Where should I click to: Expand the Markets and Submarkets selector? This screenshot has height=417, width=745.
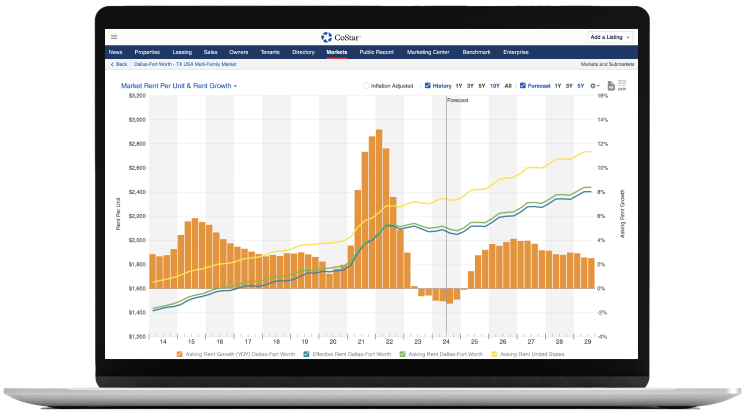[x=605, y=64]
